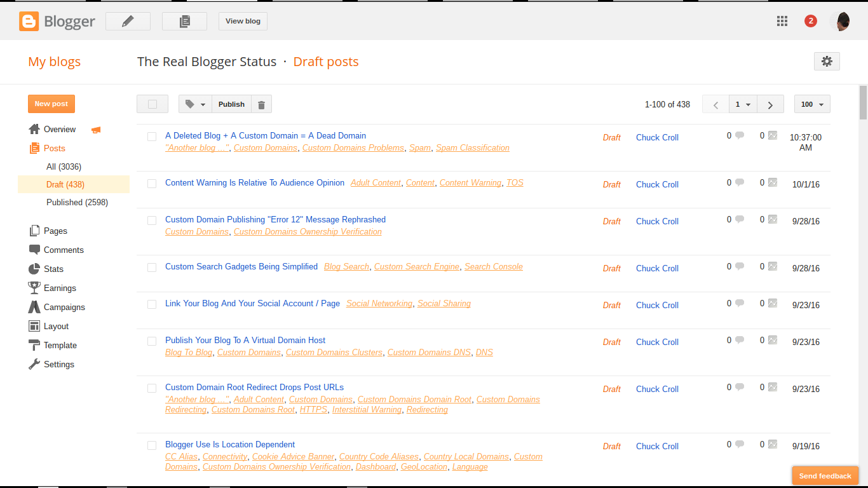Open the Earnings trophy icon
The width and height of the screenshot is (868, 488).
[35, 288]
